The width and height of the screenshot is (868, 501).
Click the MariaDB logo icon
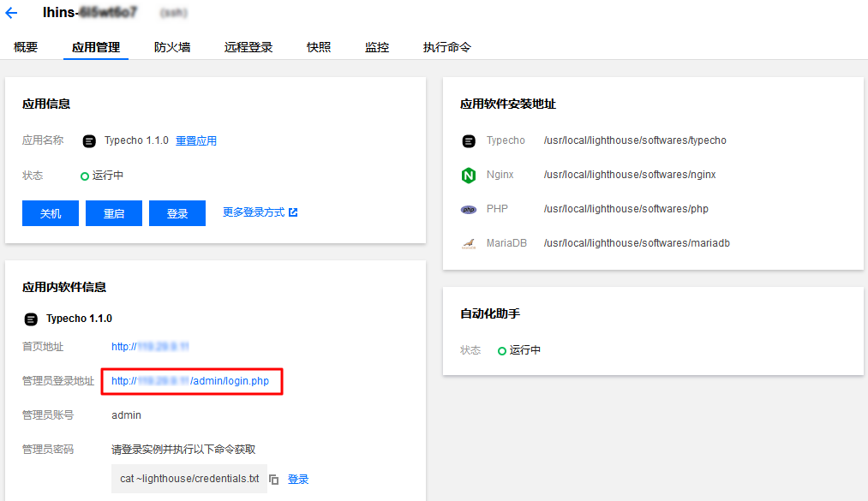click(x=469, y=244)
